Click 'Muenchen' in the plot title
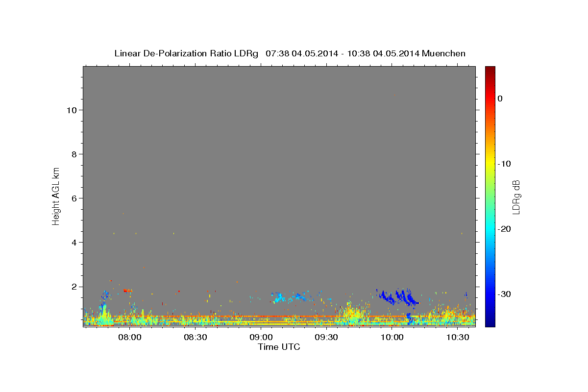Image resolution: width=588 pixels, height=392 pixels. point(444,53)
